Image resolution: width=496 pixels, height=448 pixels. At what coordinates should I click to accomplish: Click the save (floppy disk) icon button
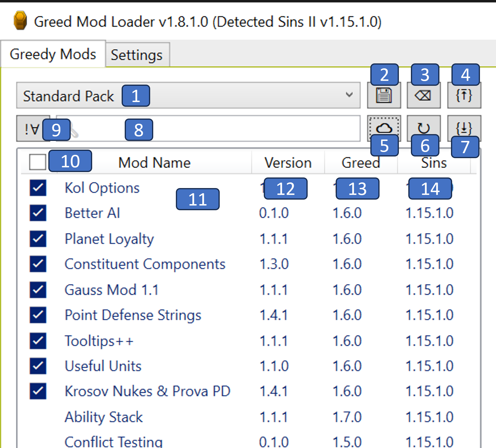point(384,95)
